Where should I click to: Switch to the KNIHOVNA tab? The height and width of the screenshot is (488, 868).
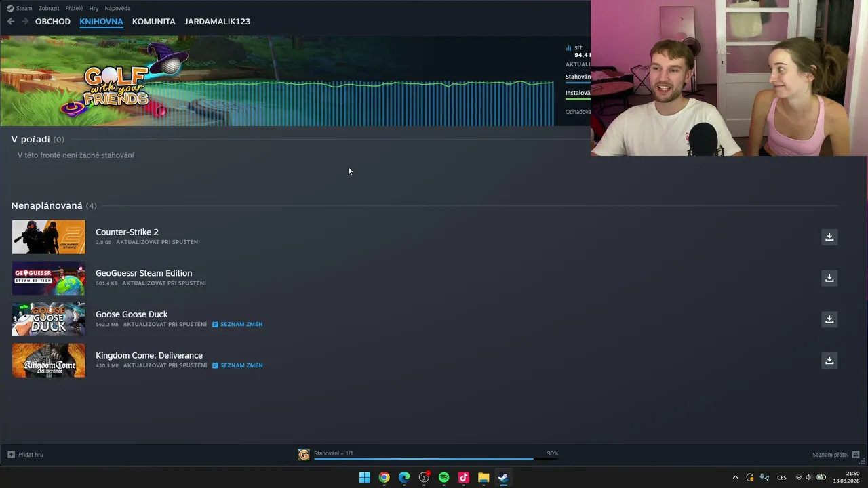[x=101, y=22]
